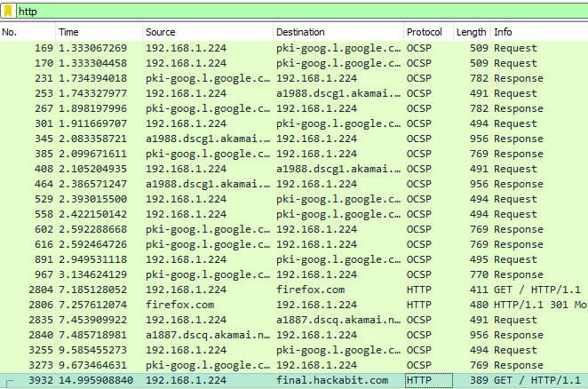588x389 pixels.
Task: Sort by the Length column header
Action: (471, 32)
